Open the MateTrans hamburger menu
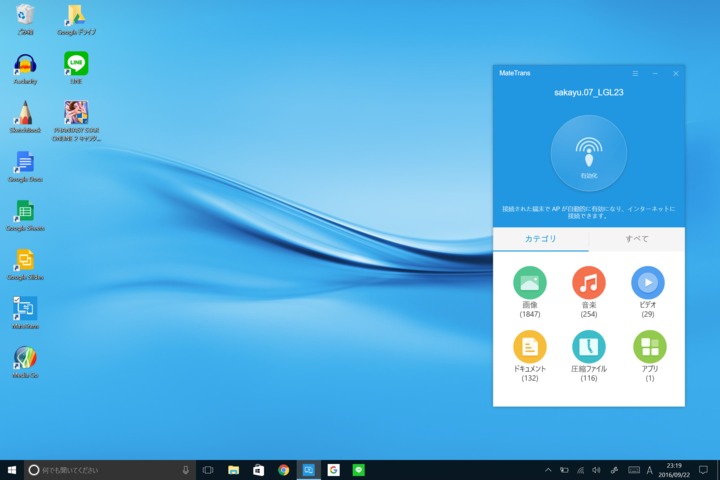The width and height of the screenshot is (720, 480). point(635,74)
